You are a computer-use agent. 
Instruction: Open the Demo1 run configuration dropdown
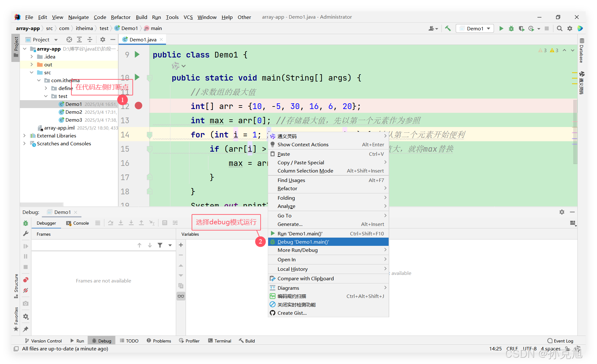(475, 28)
